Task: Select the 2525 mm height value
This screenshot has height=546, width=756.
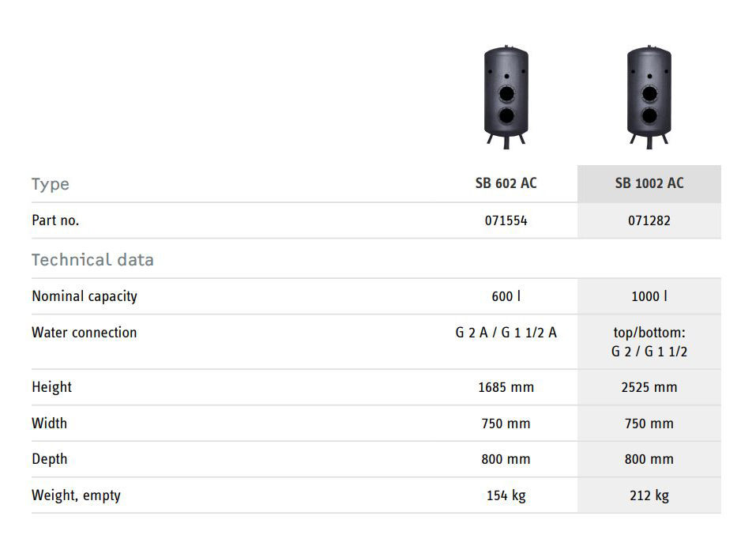Action: click(x=649, y=387)
